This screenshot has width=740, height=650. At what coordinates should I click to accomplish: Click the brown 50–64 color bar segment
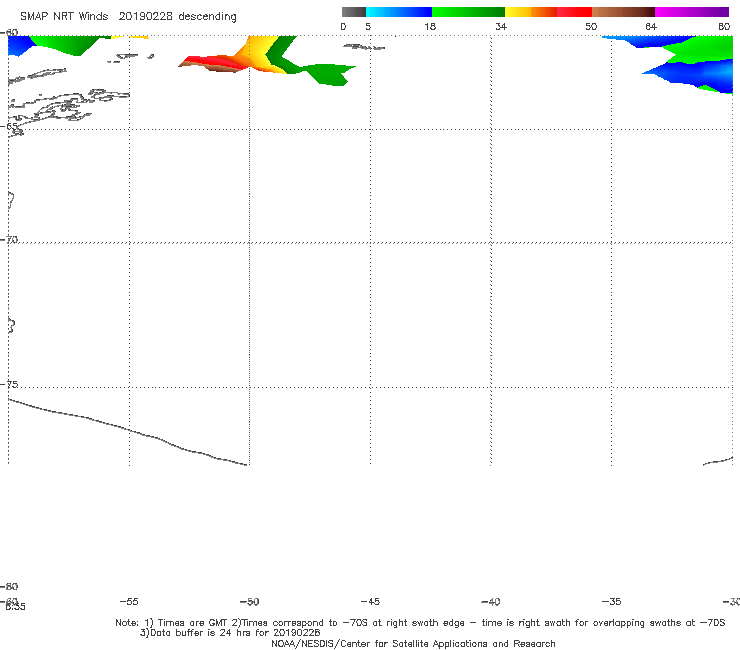(x=623, y=12)
